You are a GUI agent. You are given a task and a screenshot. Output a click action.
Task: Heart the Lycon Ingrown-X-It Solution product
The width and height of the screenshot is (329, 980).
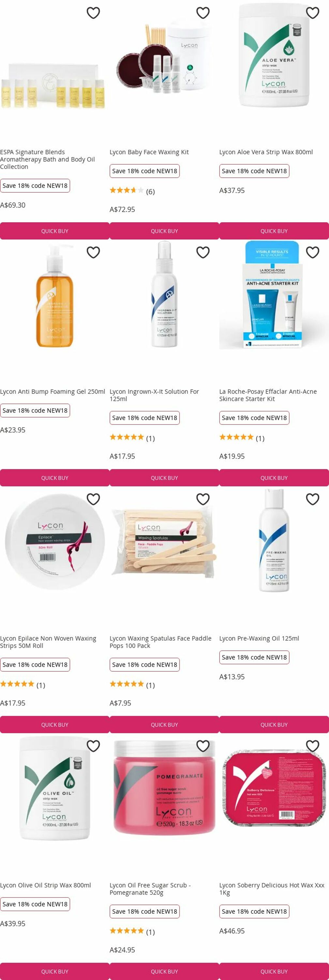[x=203, y=252]
